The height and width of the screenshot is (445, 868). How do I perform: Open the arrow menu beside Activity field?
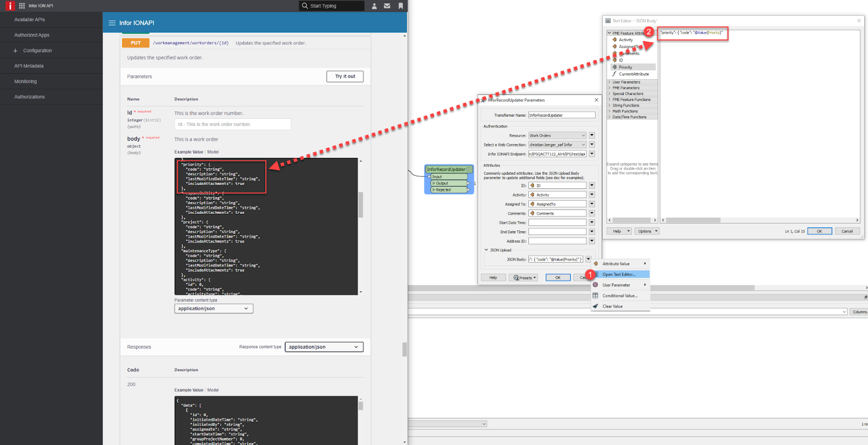[x=592, y=195]
